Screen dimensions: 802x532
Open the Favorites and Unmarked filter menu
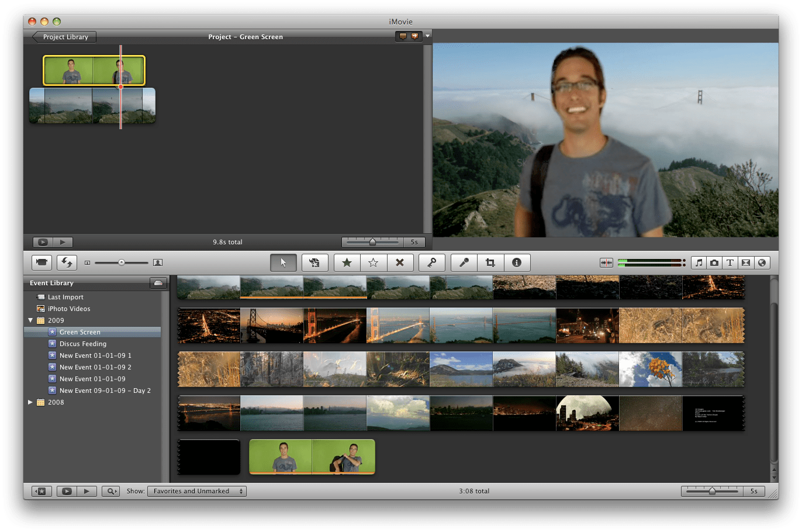196,491
